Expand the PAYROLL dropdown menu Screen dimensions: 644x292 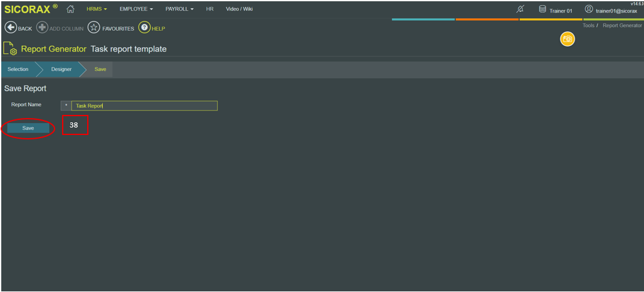pos(179,9)
